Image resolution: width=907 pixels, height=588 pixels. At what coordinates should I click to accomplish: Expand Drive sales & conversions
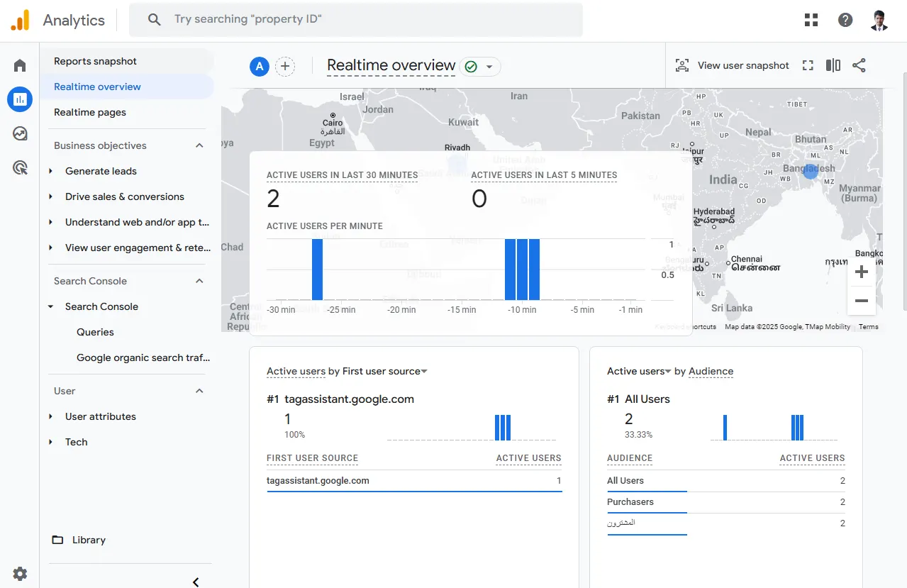click(x=50, y=196)
